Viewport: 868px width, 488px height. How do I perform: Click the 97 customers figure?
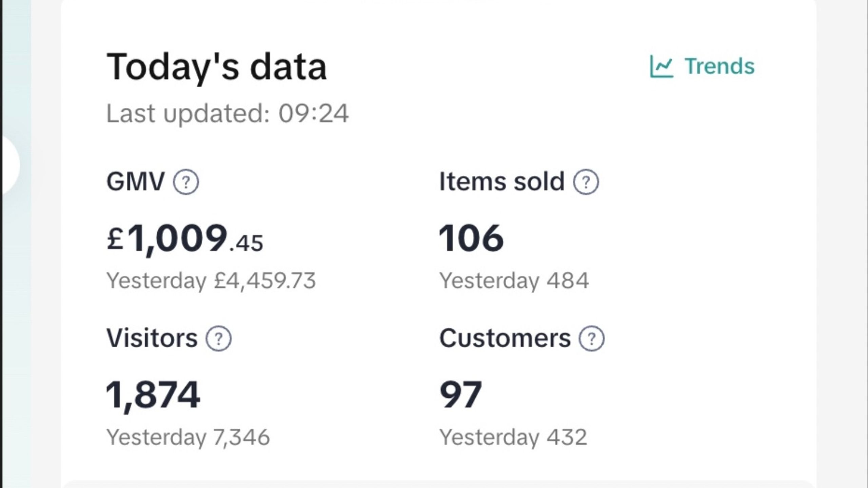[x=460, y=395]
